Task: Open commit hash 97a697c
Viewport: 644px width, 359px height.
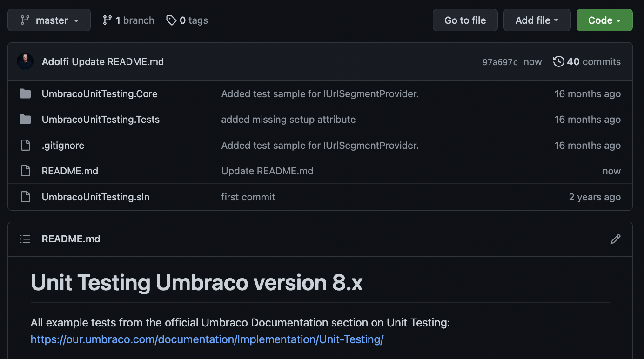Action: [x=500, y=62]
